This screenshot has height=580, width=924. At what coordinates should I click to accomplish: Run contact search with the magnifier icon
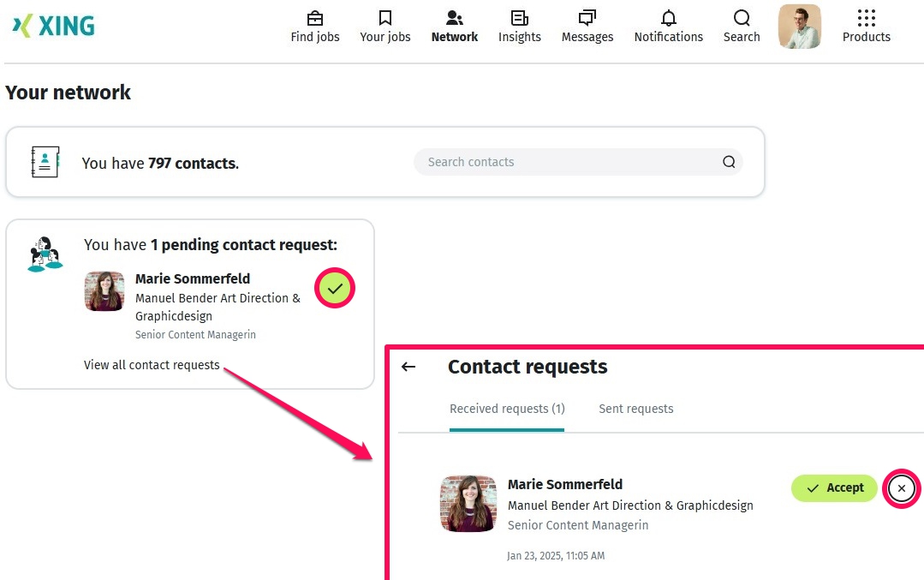tap(729, 162)
